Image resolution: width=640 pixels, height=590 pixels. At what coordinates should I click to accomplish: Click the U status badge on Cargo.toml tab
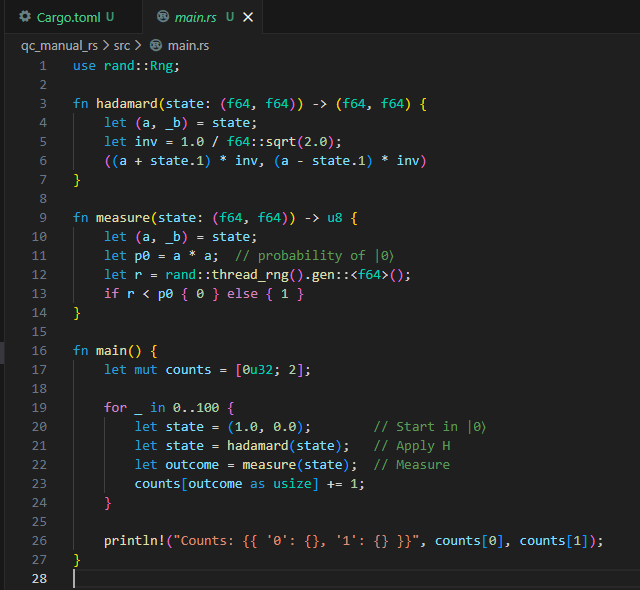pos(109,17)
